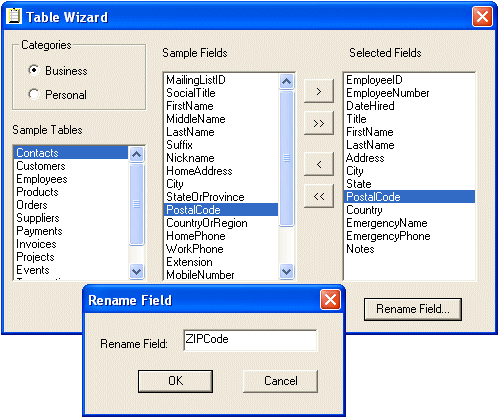498x417 pixels.
Task: Select EmployeeNumber in Selected Fields
Action: pos(410,93)
